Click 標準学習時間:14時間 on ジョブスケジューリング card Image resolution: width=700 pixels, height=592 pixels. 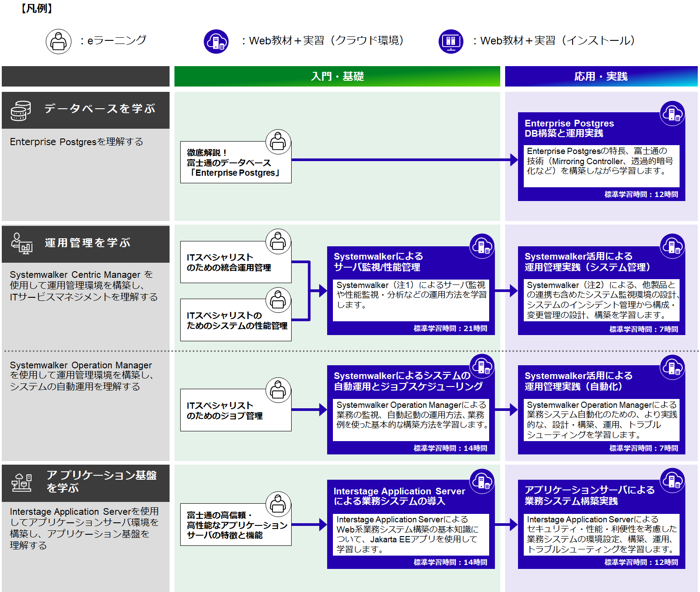tap(451, 448)
